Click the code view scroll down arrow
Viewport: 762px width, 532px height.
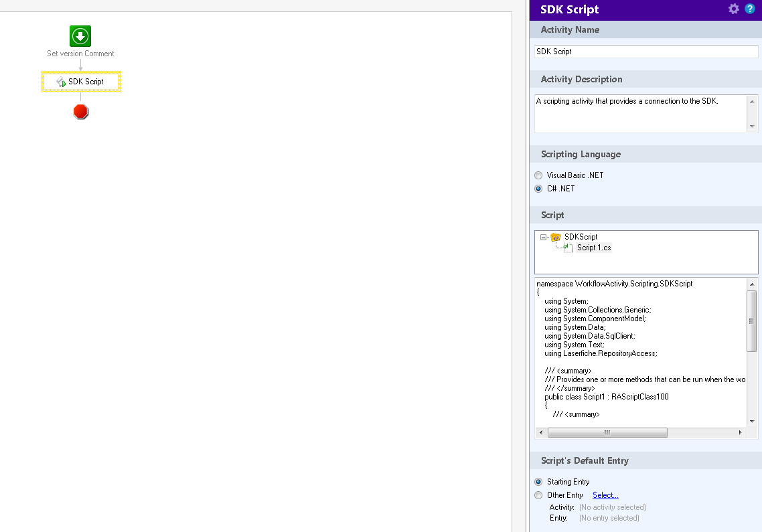[x=752, y=422]
